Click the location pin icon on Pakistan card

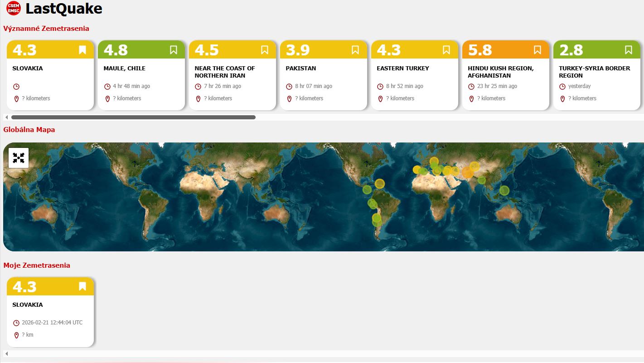pos(290,99)
